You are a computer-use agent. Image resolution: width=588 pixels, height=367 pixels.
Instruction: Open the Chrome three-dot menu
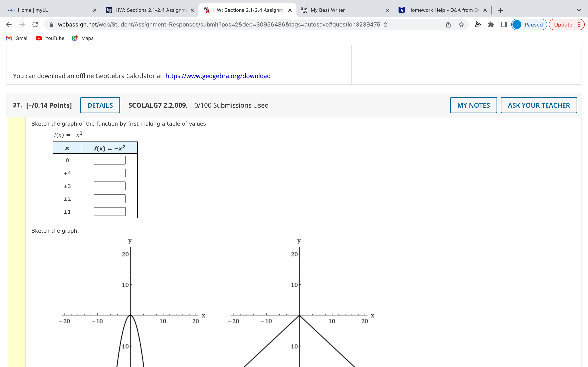(x=580, y=24)
